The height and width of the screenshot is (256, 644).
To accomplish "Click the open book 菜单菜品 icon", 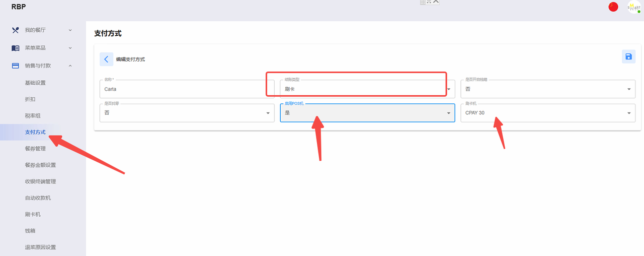I will pyautogui.click(x=16, y=48).
